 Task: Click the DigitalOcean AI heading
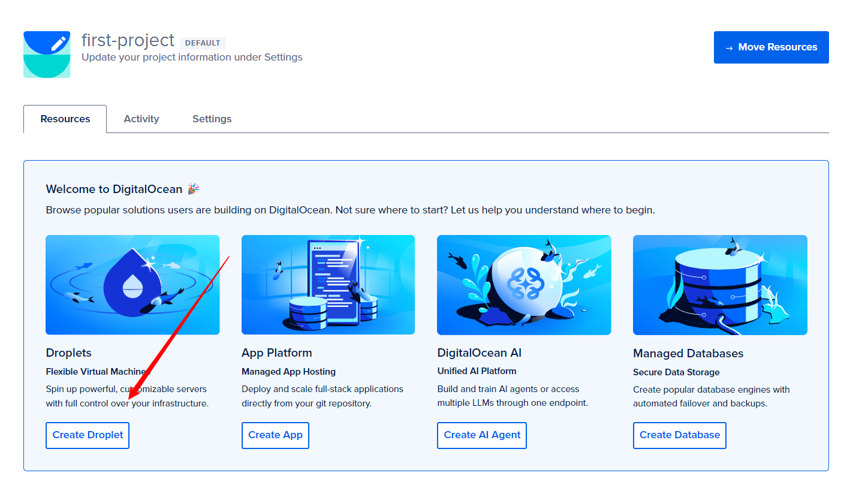tap(480, 353)
